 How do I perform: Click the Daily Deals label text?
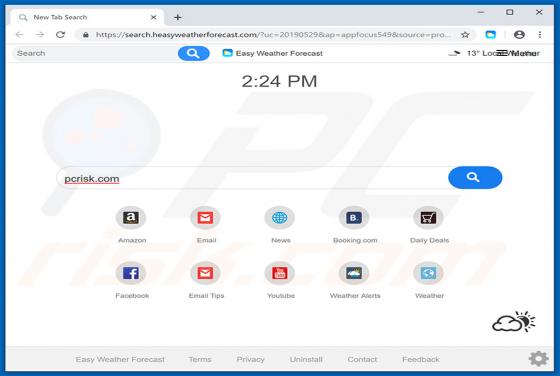pyautogui.click(x=429, y=240)
